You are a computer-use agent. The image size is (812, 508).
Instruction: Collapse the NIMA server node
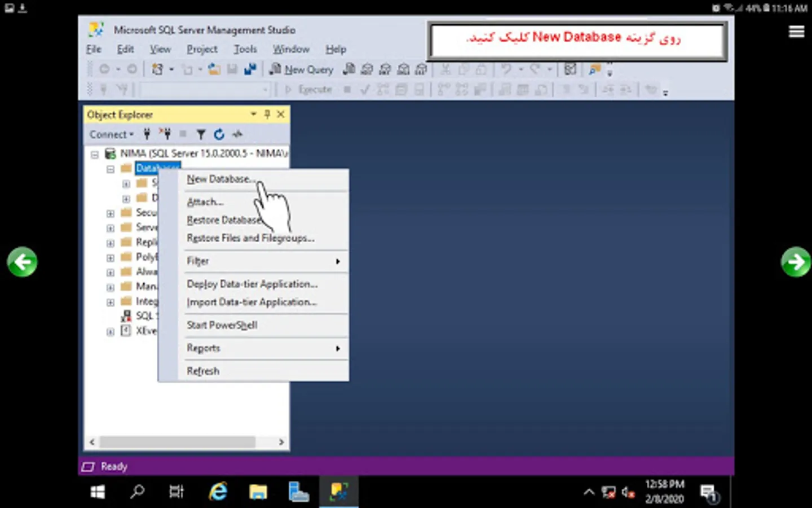(x=95, y=154)
